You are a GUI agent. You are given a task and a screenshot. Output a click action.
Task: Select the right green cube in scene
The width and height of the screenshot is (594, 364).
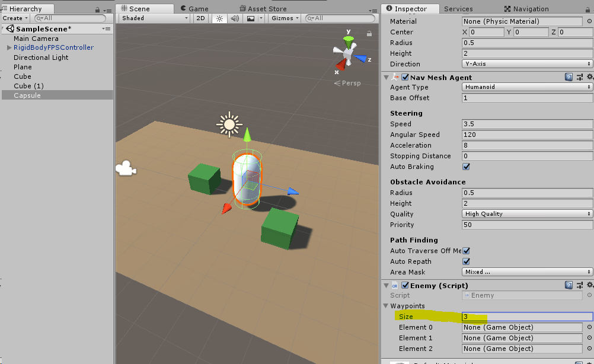(x=280, y=228)
